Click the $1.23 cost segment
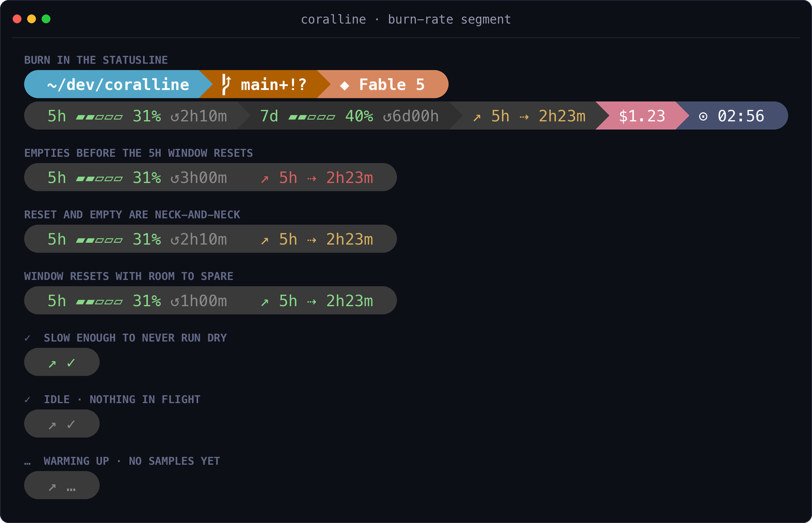This screenshot has width=812, height=523. 642,116
